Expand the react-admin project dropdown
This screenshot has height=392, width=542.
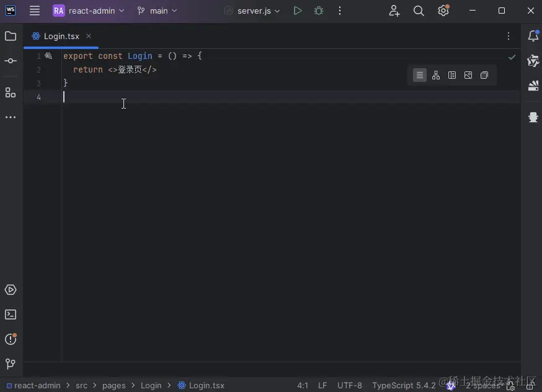[x=89, y=11]
